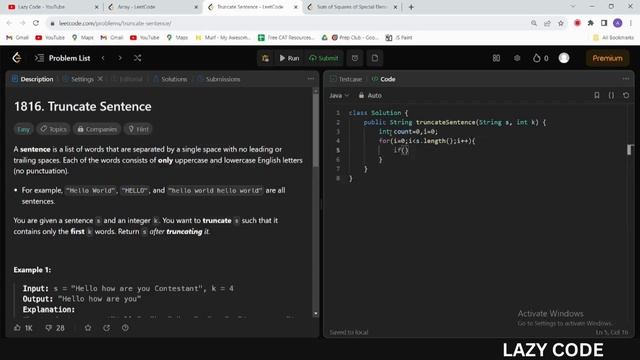Reload the browser page
The image size is (640, 360).
tap(36, 23)
